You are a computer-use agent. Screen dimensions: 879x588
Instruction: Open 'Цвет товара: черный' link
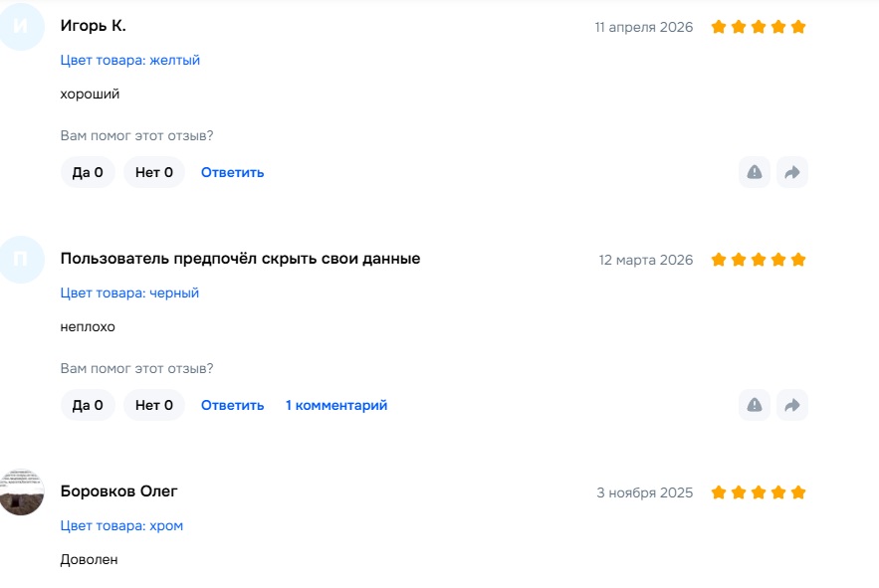(x=130, y=293)
